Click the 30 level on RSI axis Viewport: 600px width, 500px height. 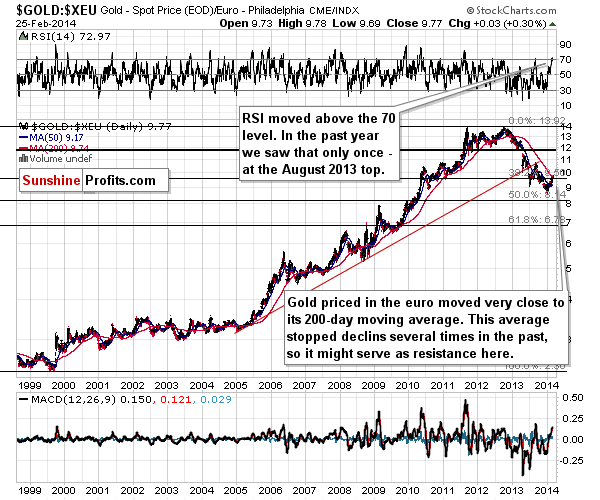coord(565,91)
